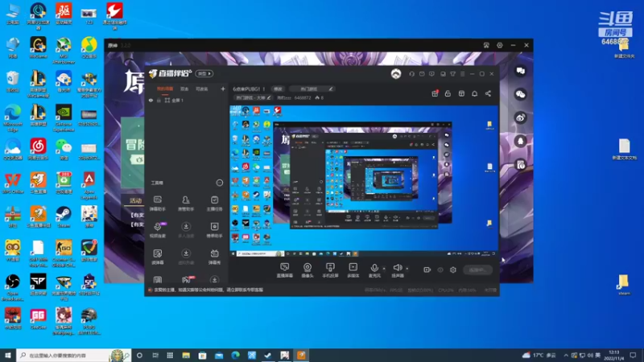Click the record video icon near settings
The height and width of the screenshot is (362, 644).
(x=427, y=269)
